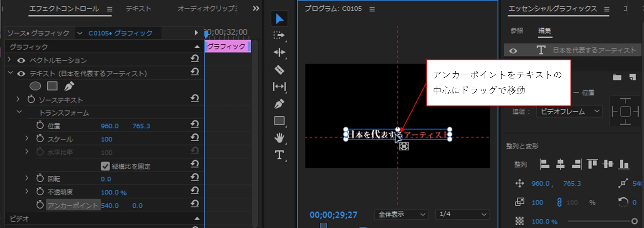Screen dimensions: 644x228
Task: Open ソース•グラフィック dropdown arrow
Action: 80,33
